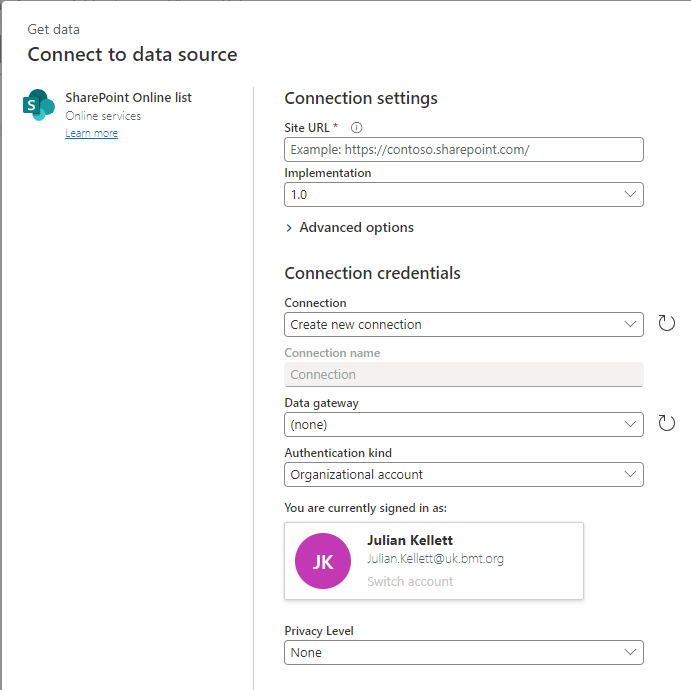The width and height of the screenshot is (691, 690).
Task: Click the Connect to data source title
Action: coord(132,54)
